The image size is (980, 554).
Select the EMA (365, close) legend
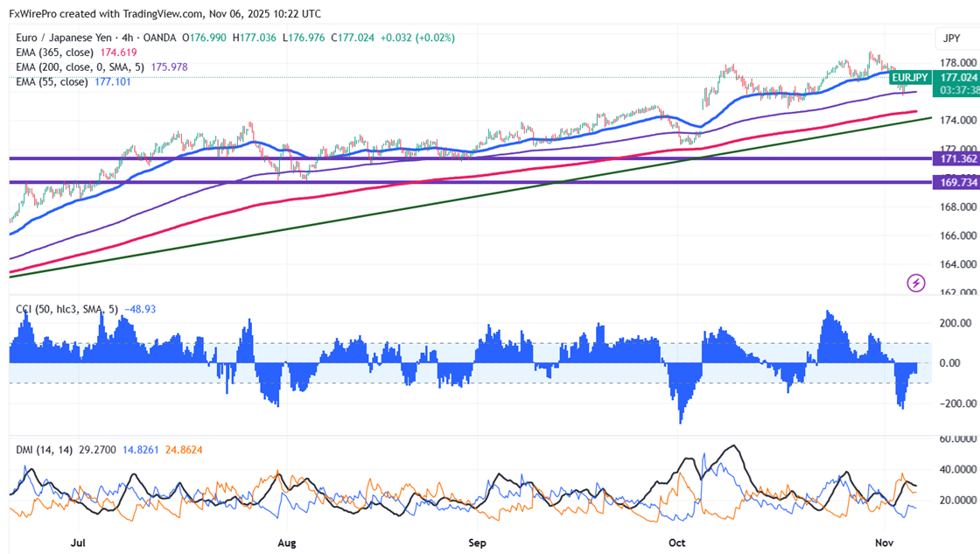pyautogui.click(x=55, y=53)
